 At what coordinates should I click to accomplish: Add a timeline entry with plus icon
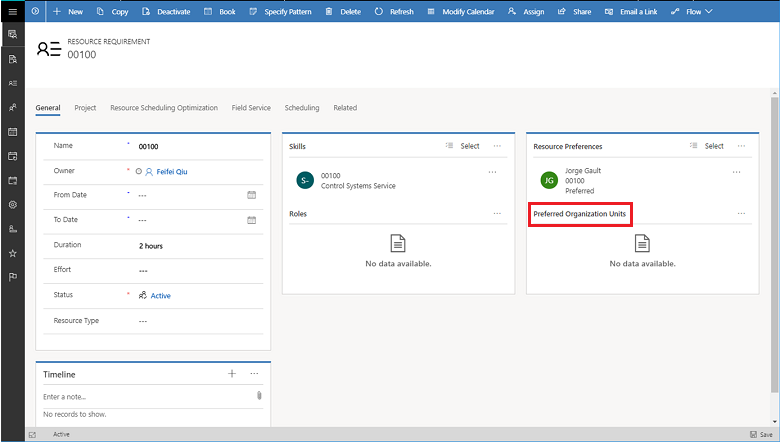pyautogui.click(x=232, y=373)
